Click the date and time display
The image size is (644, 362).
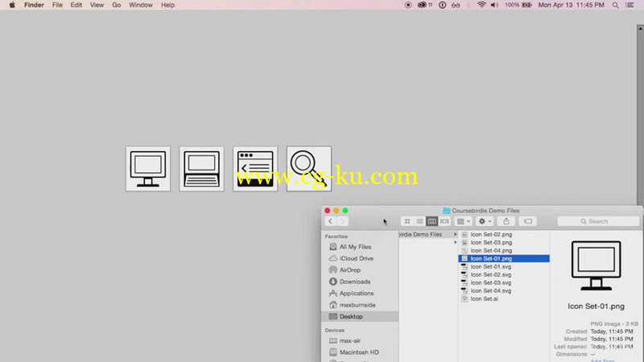(x=571, y=5)
